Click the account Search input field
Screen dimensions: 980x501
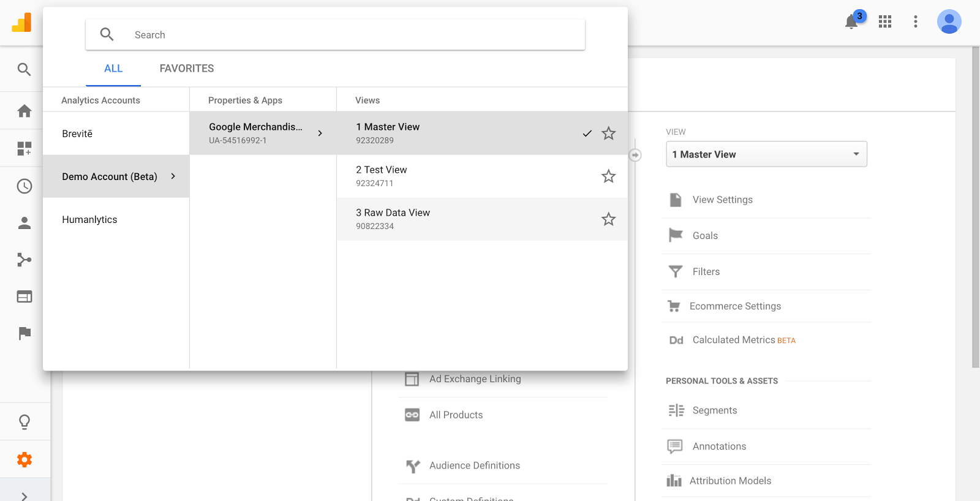coord(336,34)
